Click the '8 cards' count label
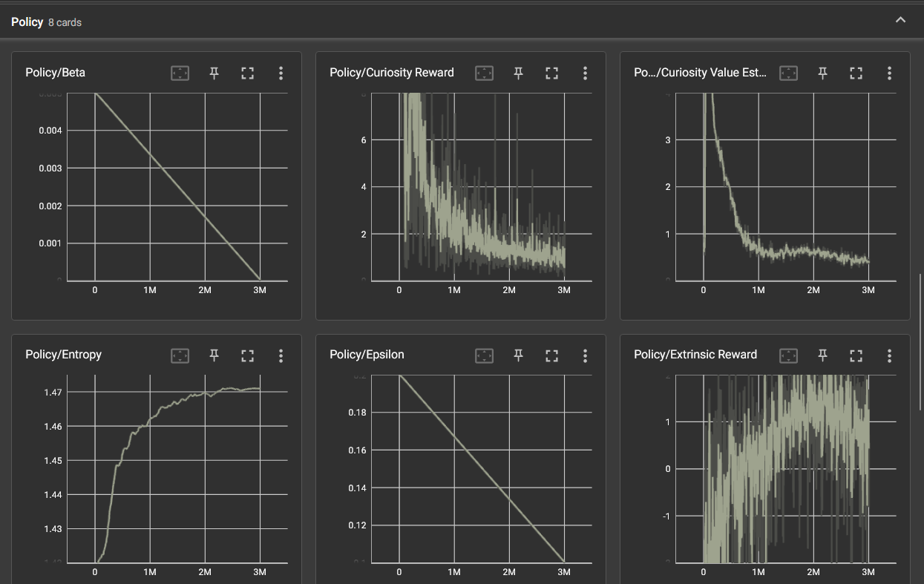 (65, 23)
